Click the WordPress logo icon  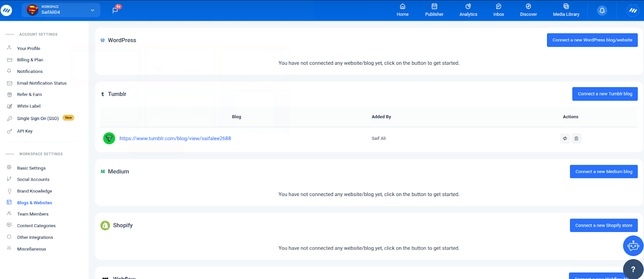click(103, 40)
